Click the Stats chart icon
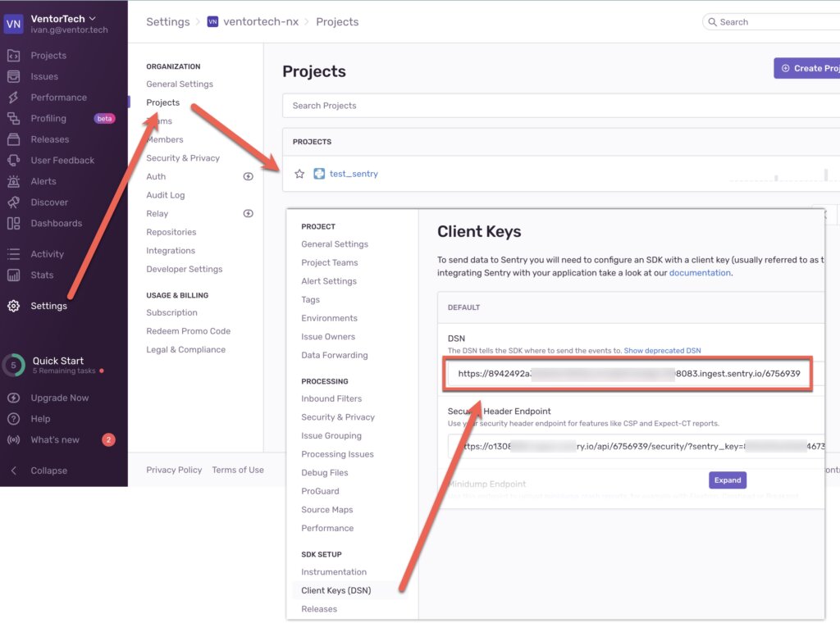Viewport: 840px width, 623px height. point(13,275)
